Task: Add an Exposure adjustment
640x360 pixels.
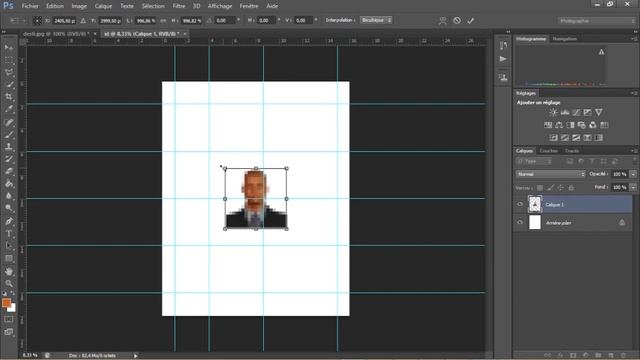Action: pos(587,112)
